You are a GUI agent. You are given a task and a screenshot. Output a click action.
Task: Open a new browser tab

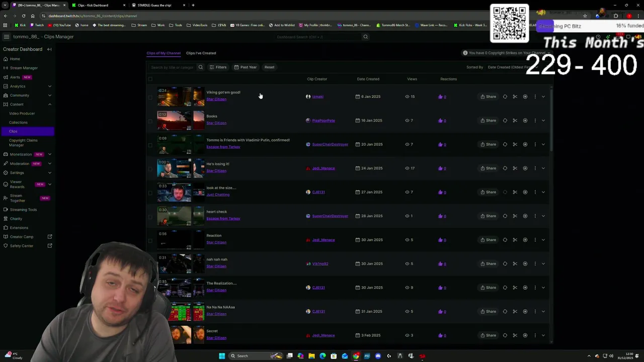(x=193, y=5)
